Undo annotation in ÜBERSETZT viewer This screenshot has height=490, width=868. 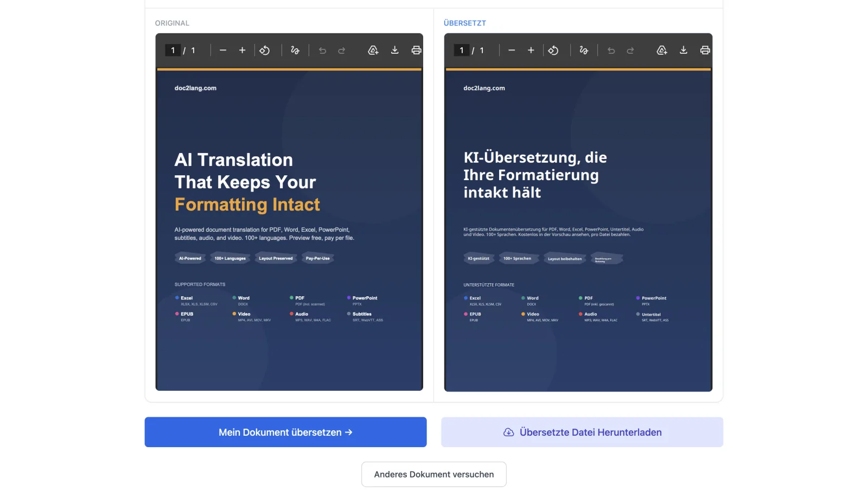tap(611, 50)
